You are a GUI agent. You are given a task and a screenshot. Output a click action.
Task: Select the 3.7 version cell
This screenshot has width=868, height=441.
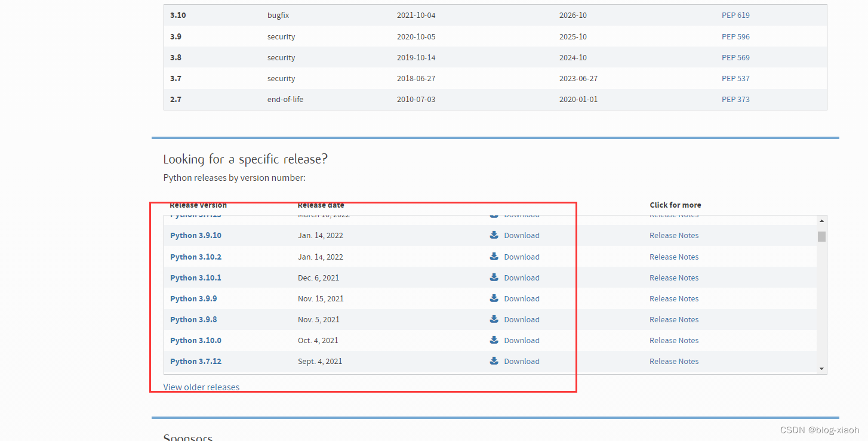(x=176, y=79)
